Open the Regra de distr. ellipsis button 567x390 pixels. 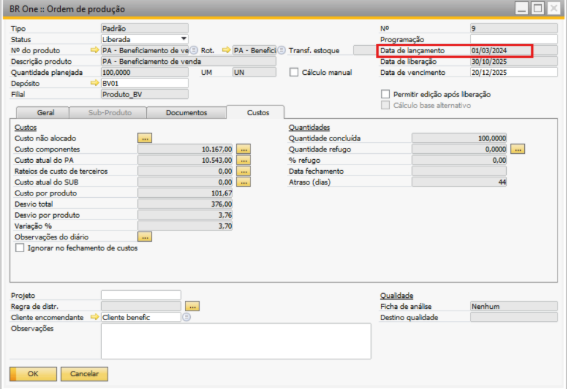pyautogui.click(x=192, y=306)
